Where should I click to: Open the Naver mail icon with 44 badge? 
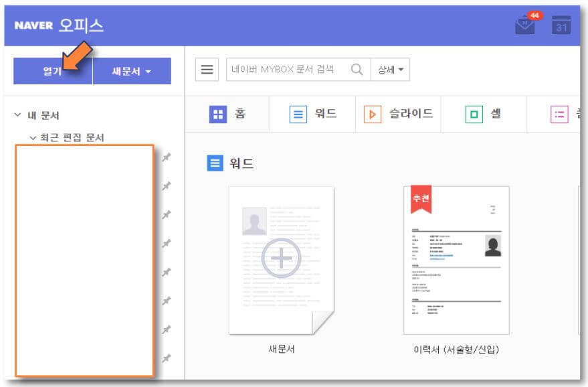pyautogui.click(x=525, y=25)
